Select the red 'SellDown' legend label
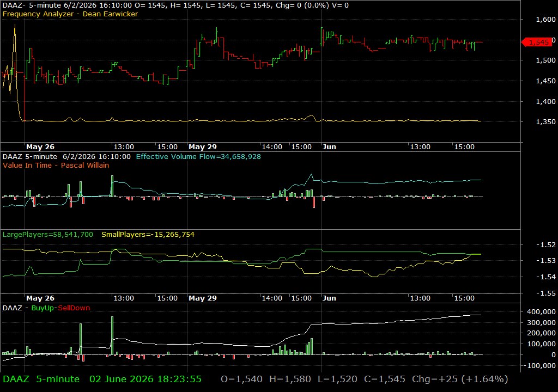The image size is (558, 392). click(74, 308)
